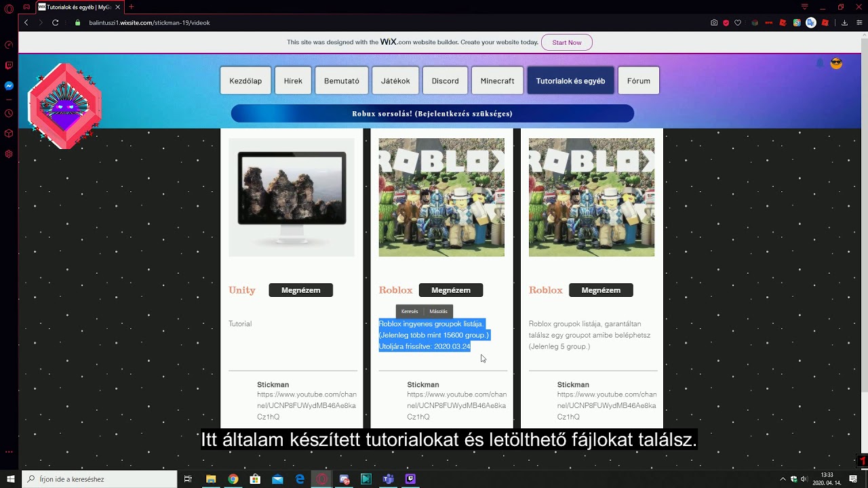Open Extensions cube icon in sidebar
868x488 pixels.
tap(9, 134)
